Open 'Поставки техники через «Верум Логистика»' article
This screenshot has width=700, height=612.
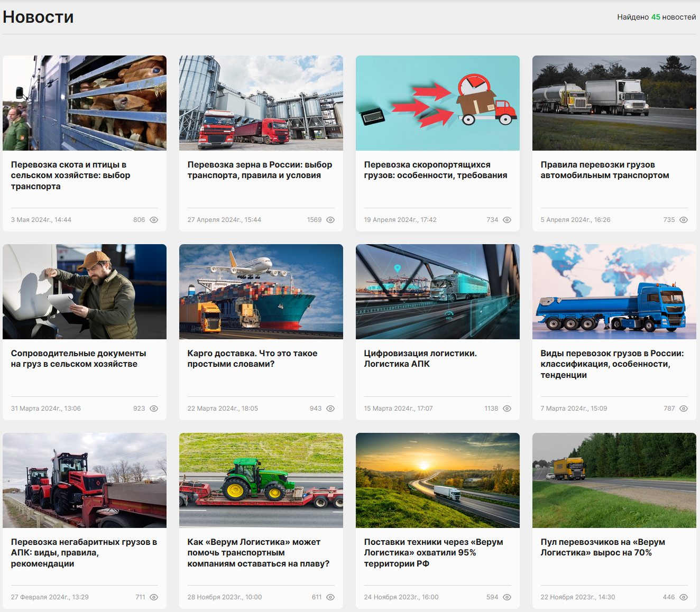tap(434, 553)
